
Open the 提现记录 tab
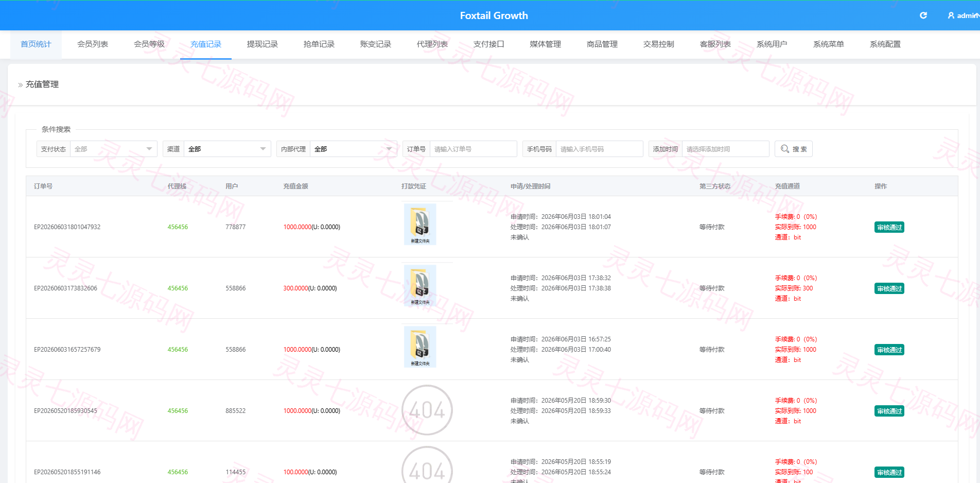262,44
